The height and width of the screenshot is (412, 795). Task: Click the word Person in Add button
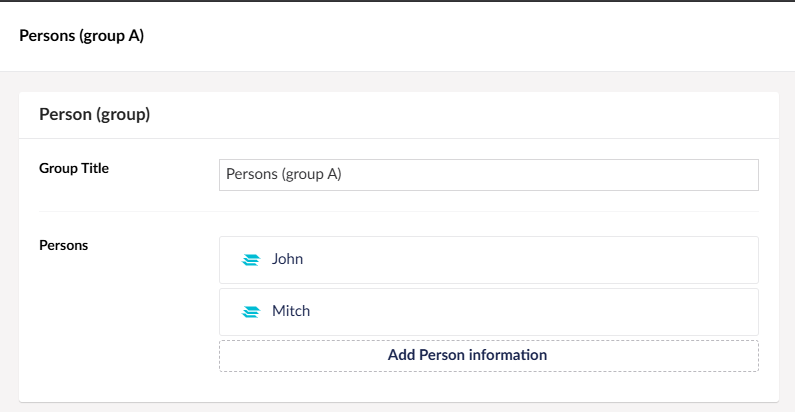[x=439, y=355]
